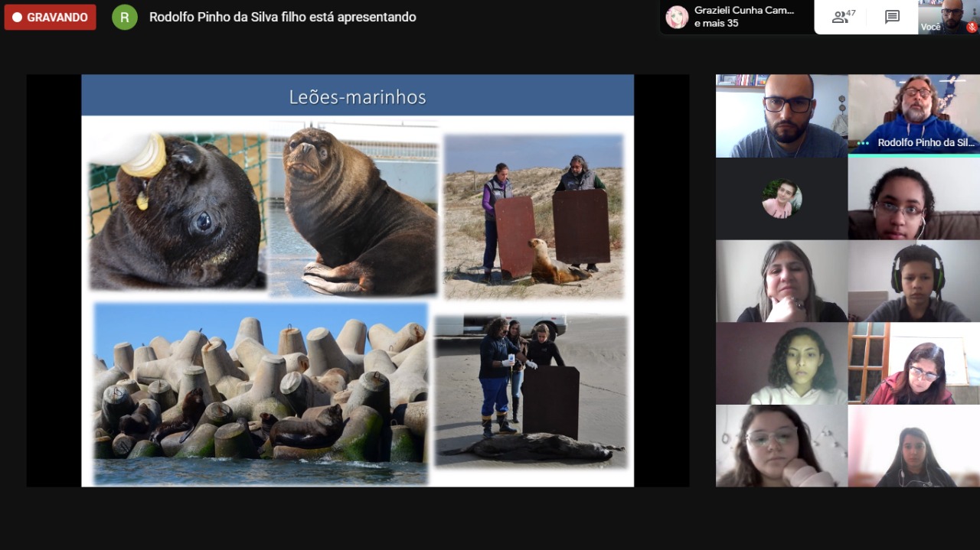Open the participants list showing 47 people
Image resolution: width=980 pixels, height=550 pixels.
(843, 17)
